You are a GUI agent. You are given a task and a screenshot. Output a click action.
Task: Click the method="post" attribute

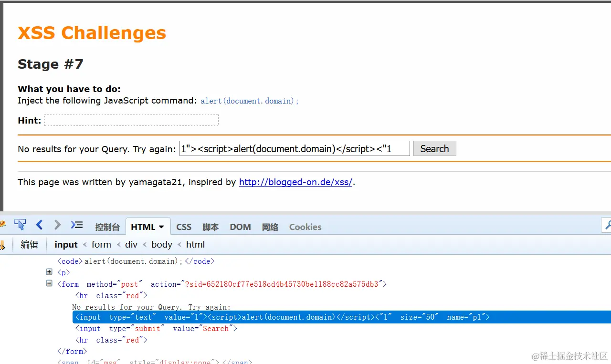pyautogui.click(x=115, y=284)
